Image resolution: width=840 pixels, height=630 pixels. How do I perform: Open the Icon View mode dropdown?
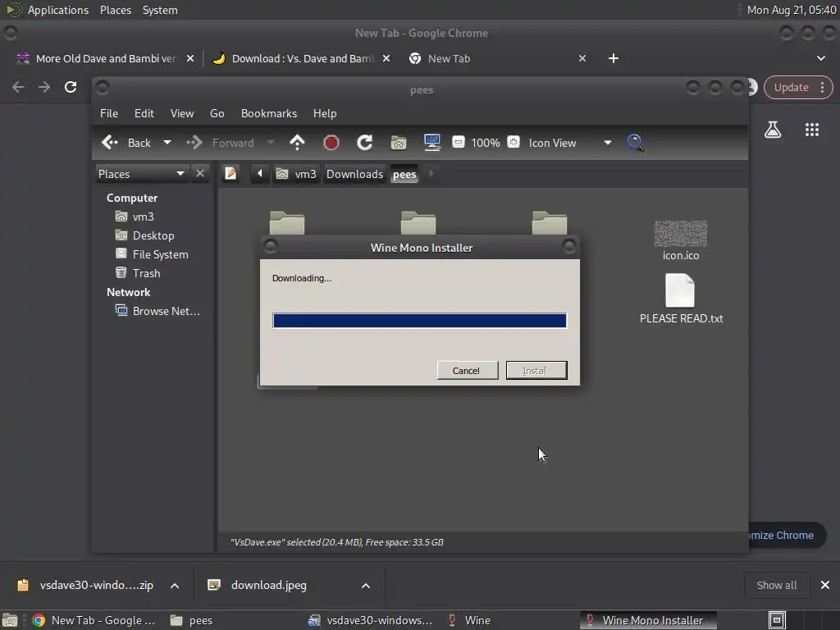pos(569,143)
